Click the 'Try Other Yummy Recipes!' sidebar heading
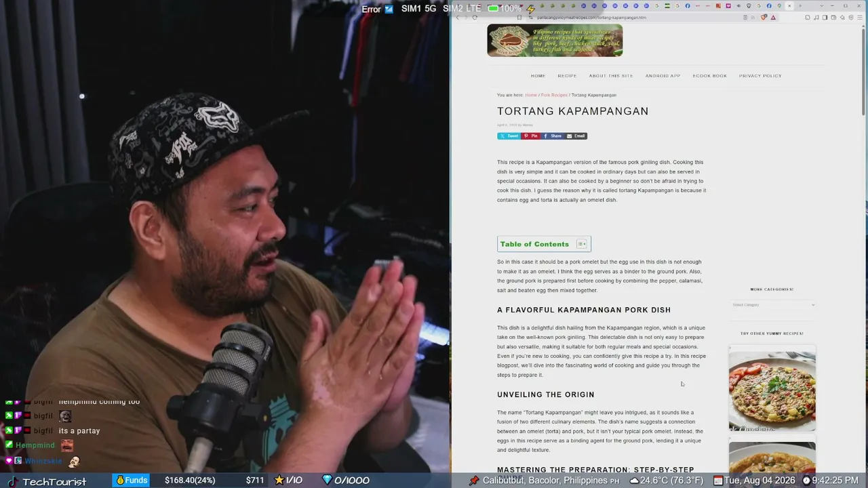868x488 pixels. [772, 333]
